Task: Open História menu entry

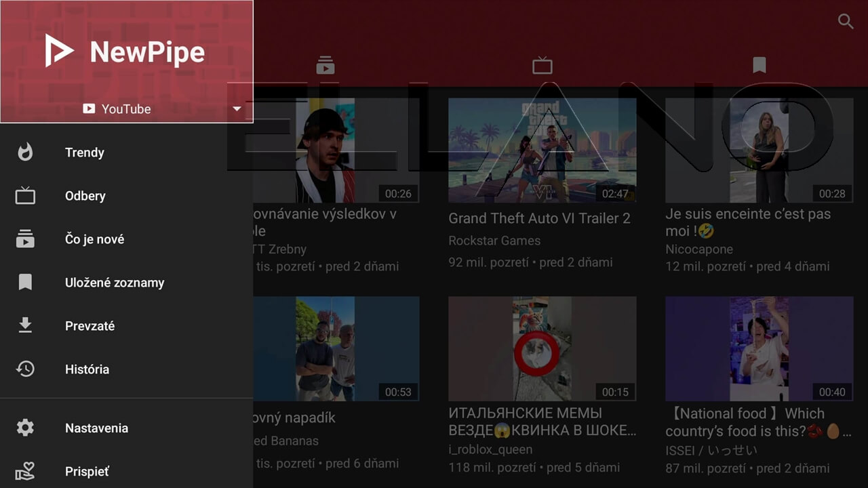Action: 126,369
